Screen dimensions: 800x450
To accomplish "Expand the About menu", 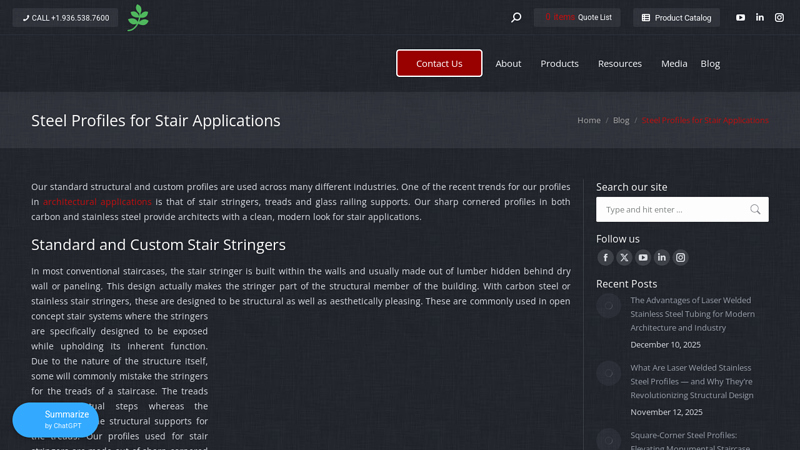I will tap(508, 63).
